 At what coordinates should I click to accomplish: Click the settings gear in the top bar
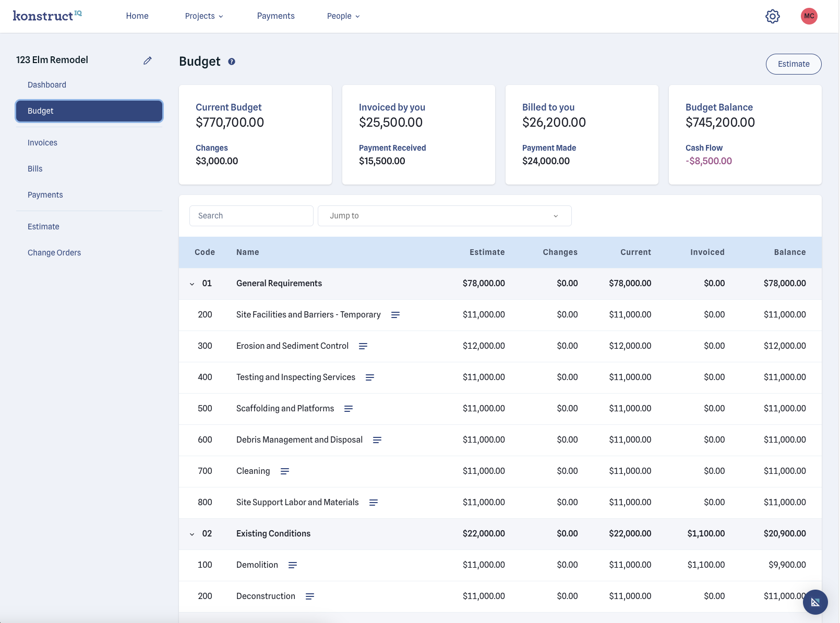tap(773, 16)
